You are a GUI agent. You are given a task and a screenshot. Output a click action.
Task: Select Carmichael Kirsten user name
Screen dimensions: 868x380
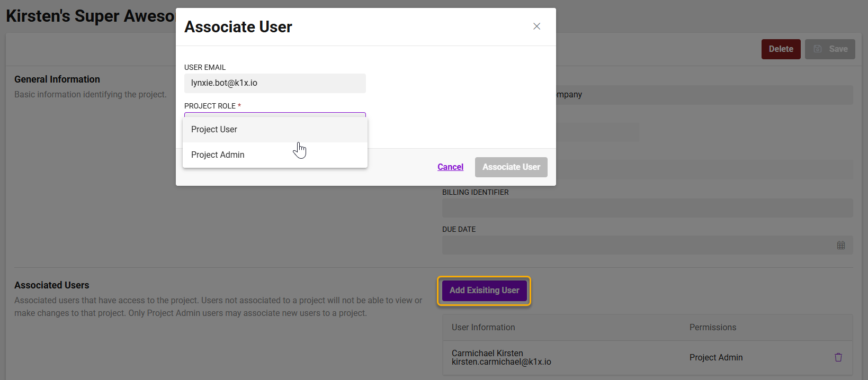(487, 353)
